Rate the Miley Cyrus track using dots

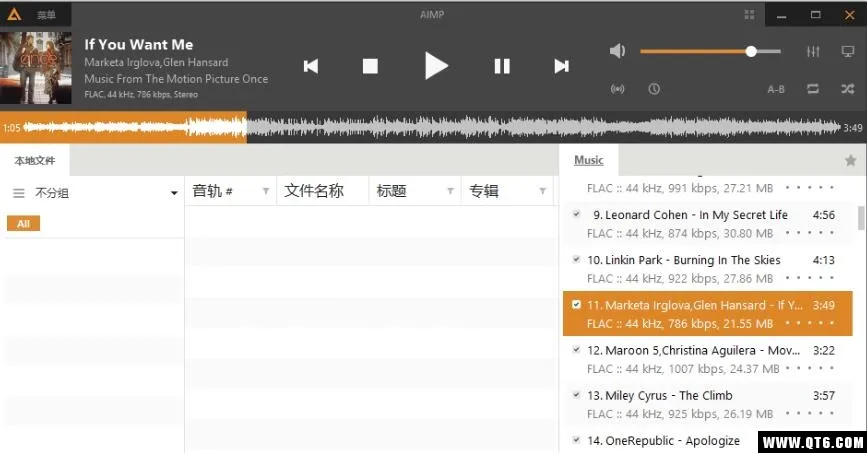pyautogui.click(x=810, y=414)
